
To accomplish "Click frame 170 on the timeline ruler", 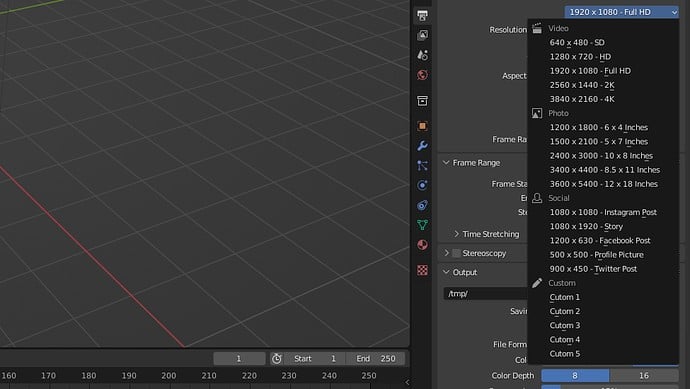I will 48,376.
